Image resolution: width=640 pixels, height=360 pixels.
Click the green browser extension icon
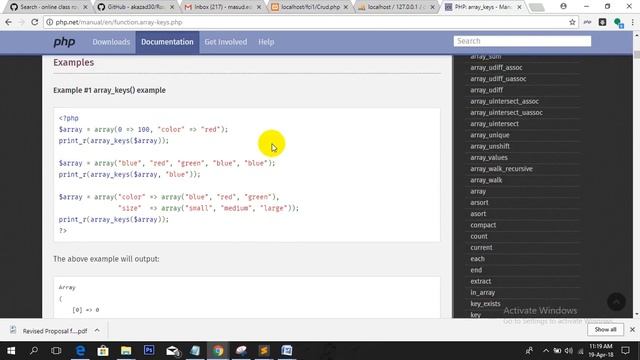click(x=618, y=23)
